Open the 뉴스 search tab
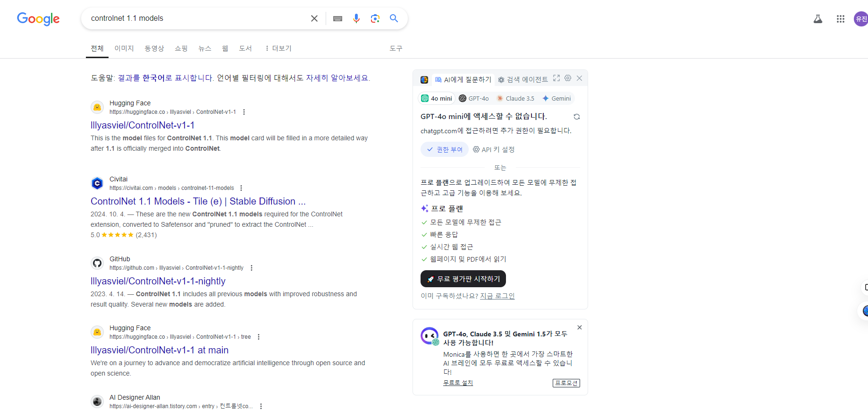 pyautogui.click(x=205, y=48)
